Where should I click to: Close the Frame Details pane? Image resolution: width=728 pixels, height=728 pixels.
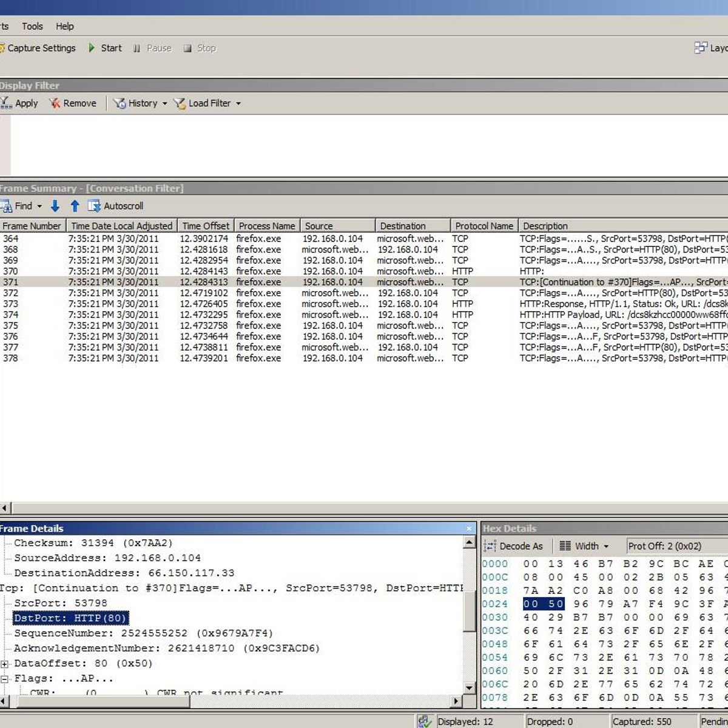pos(469,528)
